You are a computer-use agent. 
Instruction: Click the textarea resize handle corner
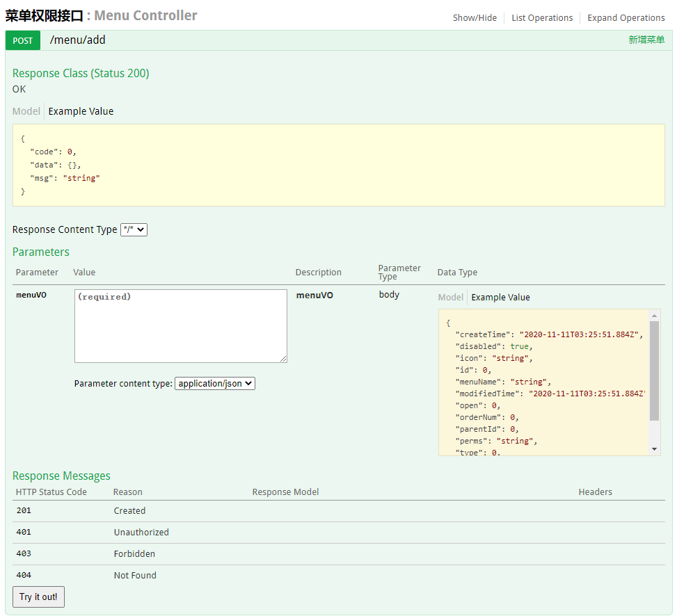click(x=282, y=357)
